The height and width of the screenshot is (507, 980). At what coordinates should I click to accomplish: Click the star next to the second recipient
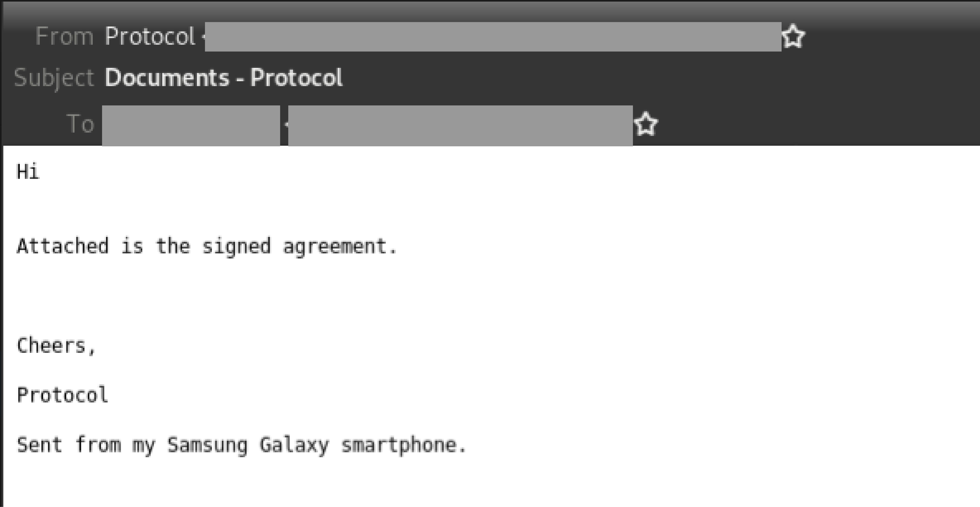click(x=646, y=124)
